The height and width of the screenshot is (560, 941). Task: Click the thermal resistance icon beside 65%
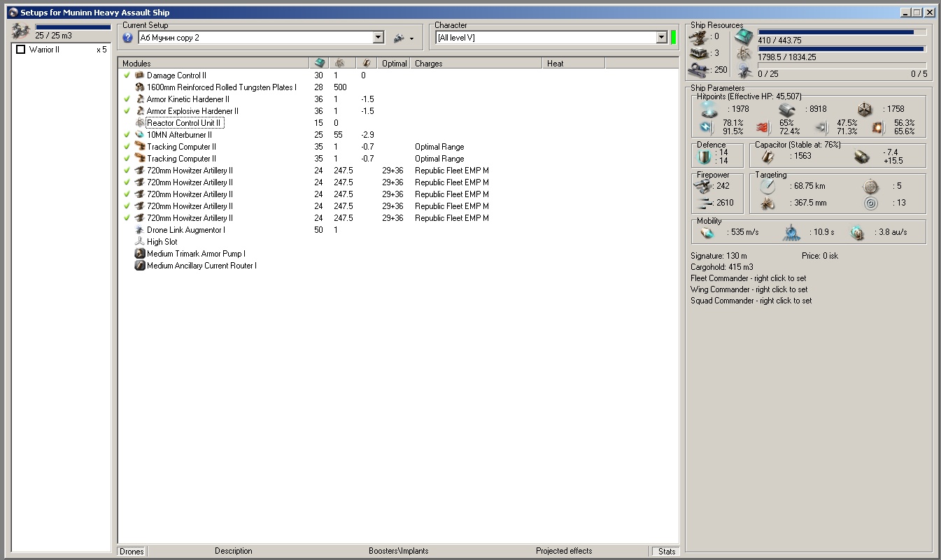pyautogui.click(x=763, y=127)
